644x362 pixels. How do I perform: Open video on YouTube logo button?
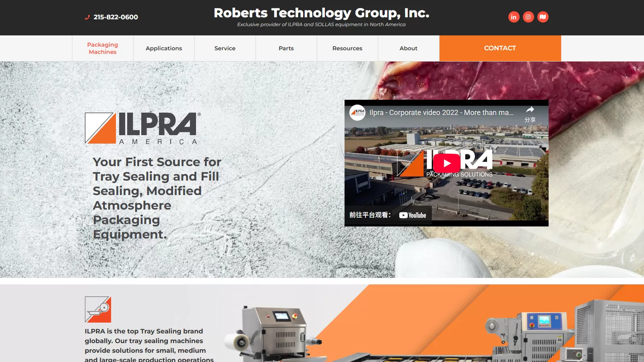pos(413,215)
